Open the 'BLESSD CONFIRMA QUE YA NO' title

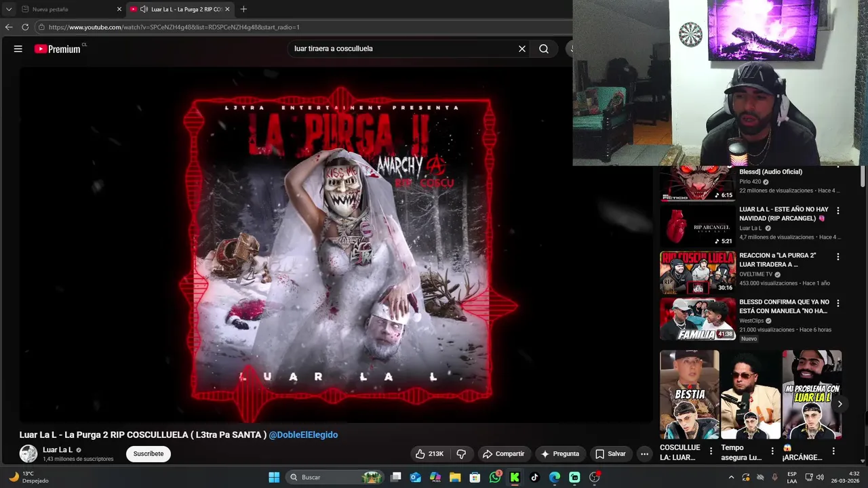point(784,306)
